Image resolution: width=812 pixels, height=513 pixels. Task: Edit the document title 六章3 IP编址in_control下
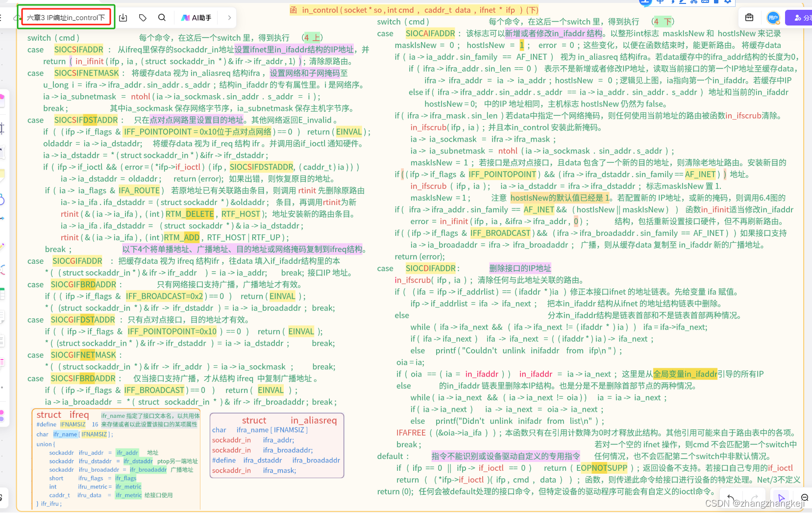[x=66, y=18]
